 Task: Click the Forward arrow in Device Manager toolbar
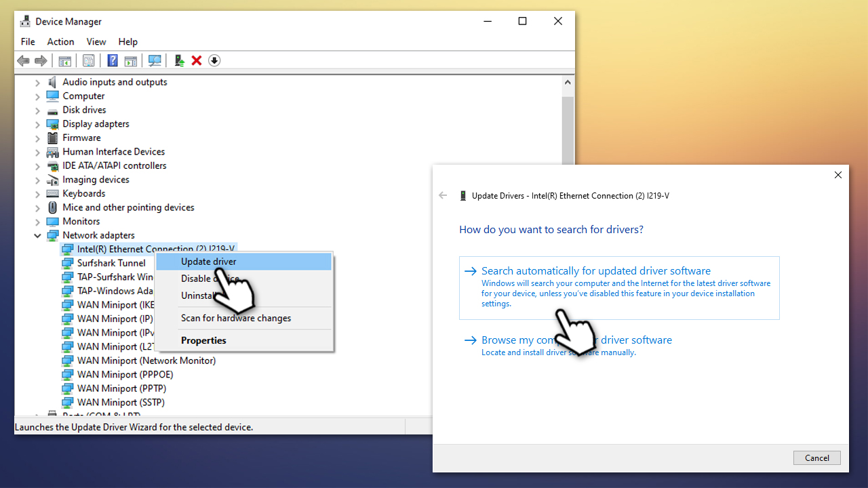click(41, 61)
